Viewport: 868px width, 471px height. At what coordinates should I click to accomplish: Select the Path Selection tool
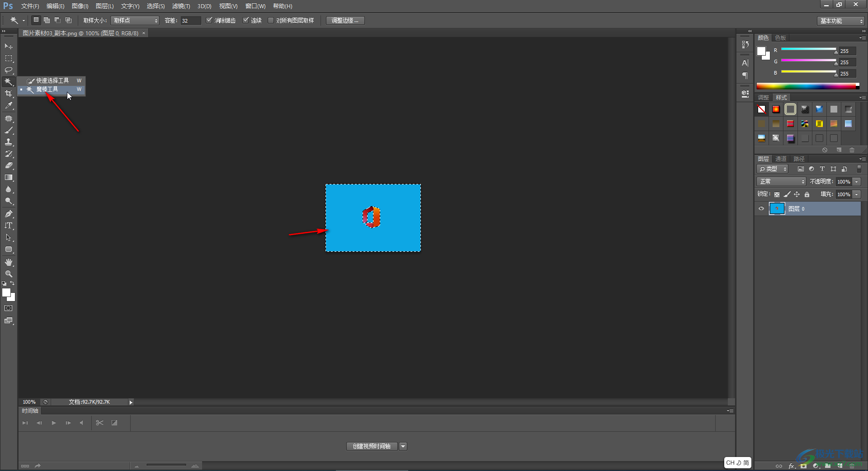pos(9,237)
